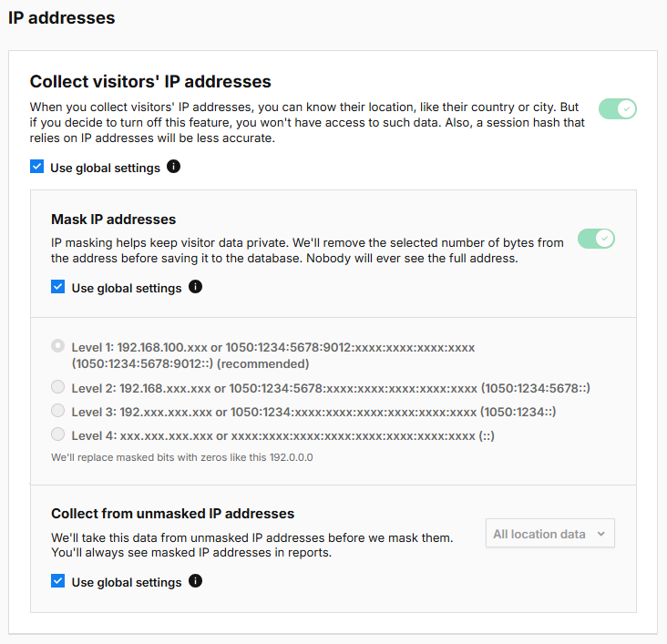The height and width of the screenshot is (644, 667).
Task: Click the chevron arrow in location data dropdown
Action: pos(600,534)
